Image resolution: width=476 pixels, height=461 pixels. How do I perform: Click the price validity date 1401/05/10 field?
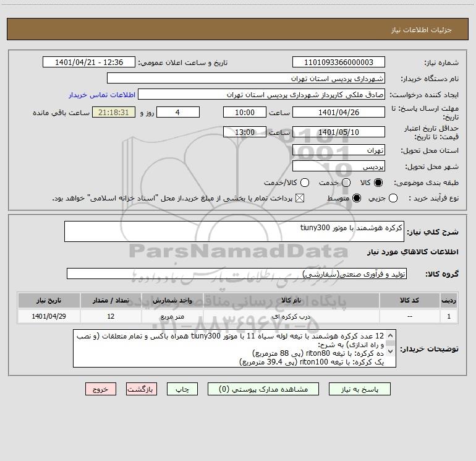(x=339, y=132)
